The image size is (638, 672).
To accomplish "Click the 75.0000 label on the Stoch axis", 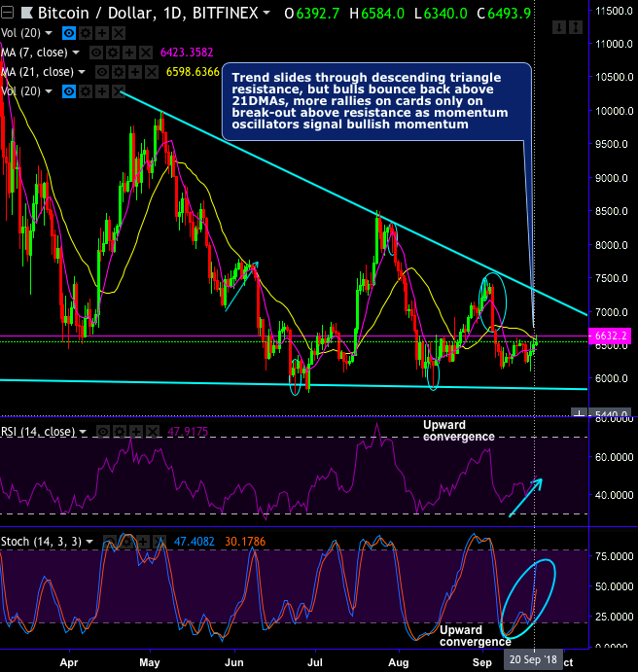I will click(615, 556).
